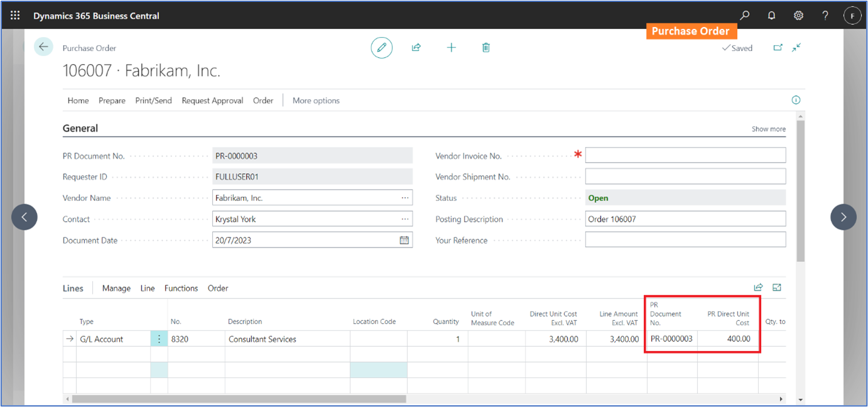Open the help question mark
This screenshot has height=407, width=868.
[x=825, y=16]
